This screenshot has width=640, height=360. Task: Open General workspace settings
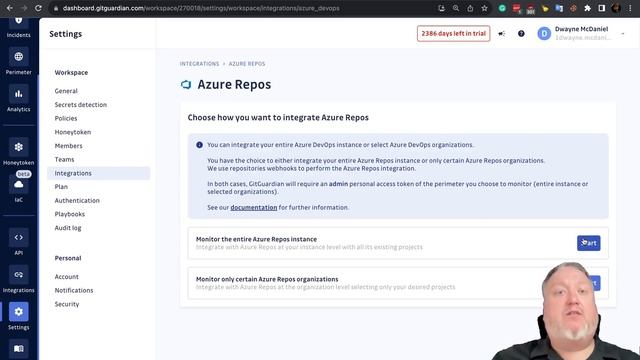(x=66, y=91)
